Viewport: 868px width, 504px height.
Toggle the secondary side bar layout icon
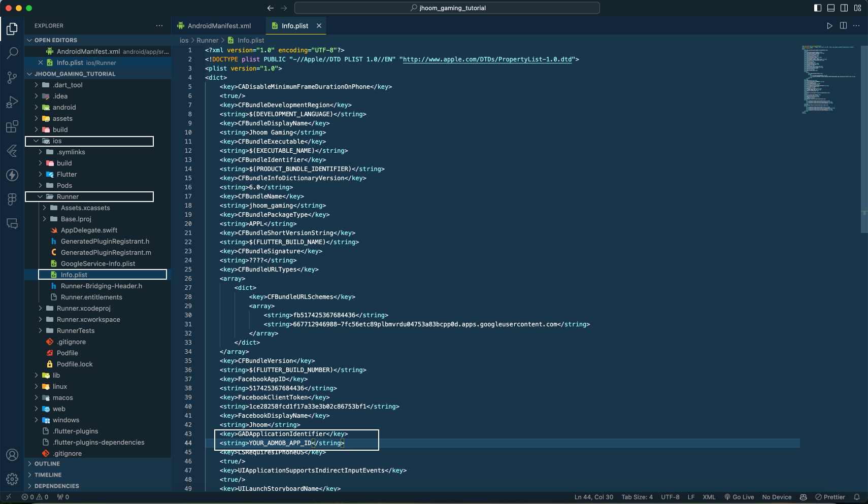coord(844,8)
